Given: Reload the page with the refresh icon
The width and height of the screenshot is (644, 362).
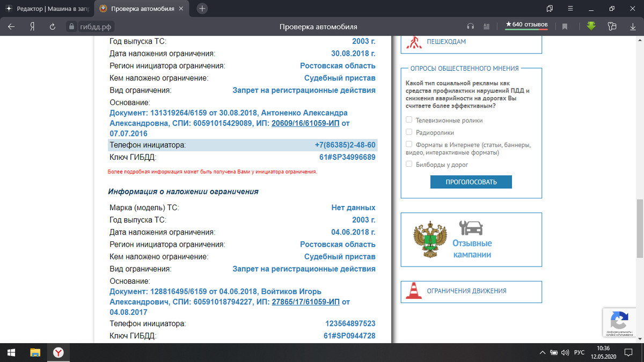Looking at the screenshot, I should [53, 26].
